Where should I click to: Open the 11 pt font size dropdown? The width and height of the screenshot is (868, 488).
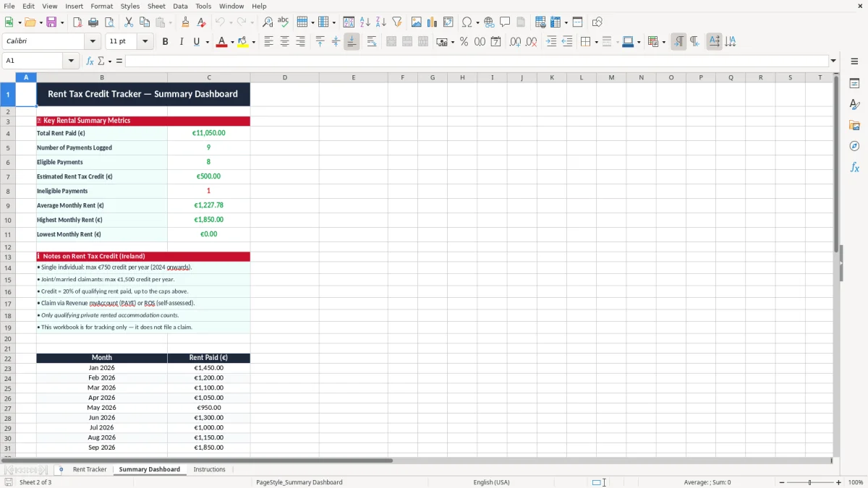145,42
